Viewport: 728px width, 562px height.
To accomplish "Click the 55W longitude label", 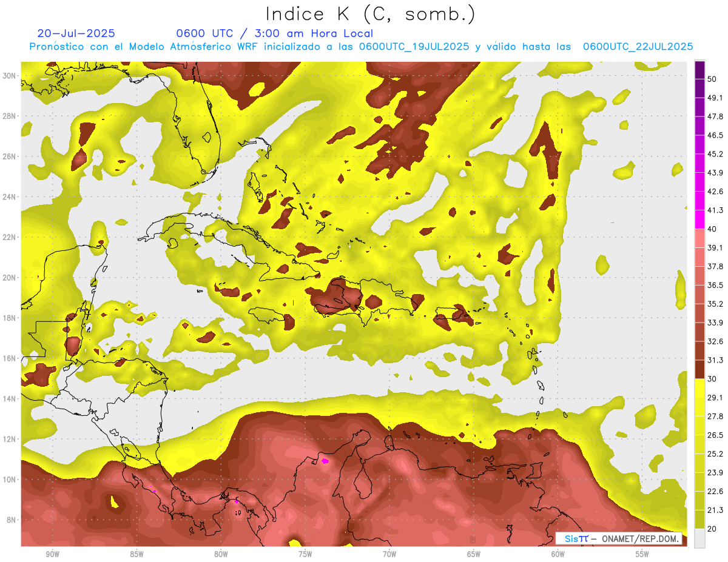I will click(642, 554).
